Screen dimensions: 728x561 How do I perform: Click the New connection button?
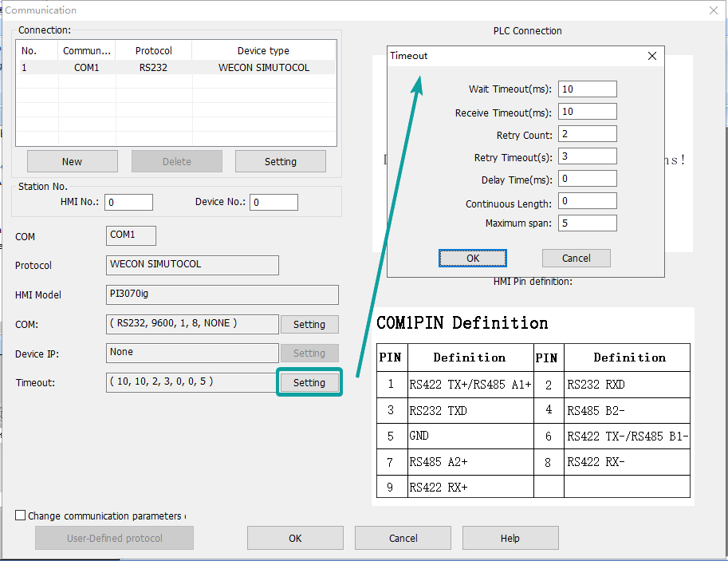click(x=72, y=161)
